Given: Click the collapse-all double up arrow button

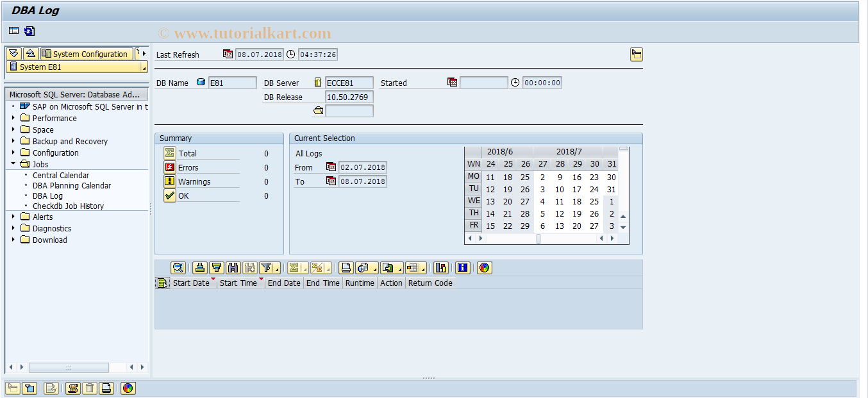Looking at the screenshot, I should tap(31, 54).
